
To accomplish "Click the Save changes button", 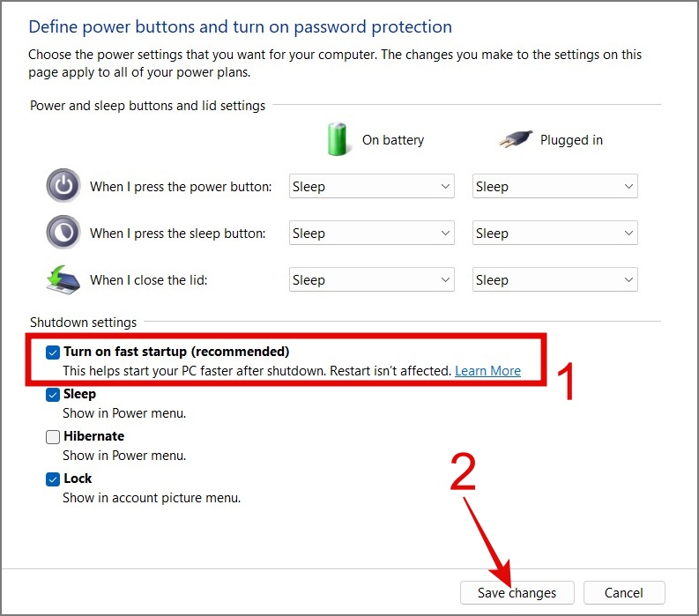I will click(x=517, y=593).
